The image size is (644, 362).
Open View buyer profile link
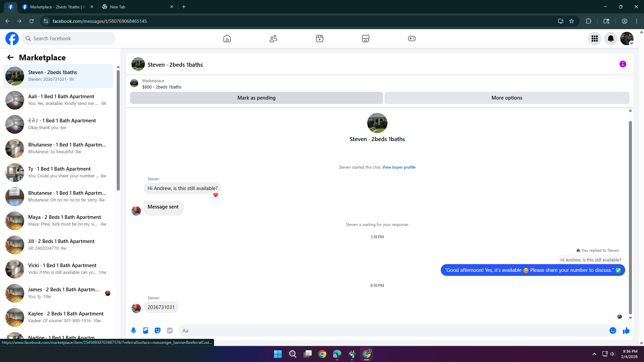398,167
